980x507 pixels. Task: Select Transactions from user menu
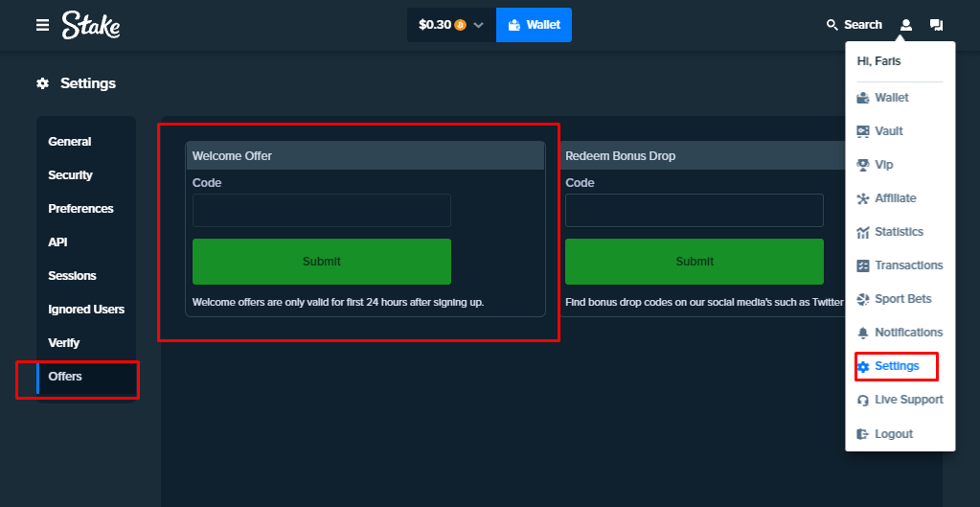(908, 265)
